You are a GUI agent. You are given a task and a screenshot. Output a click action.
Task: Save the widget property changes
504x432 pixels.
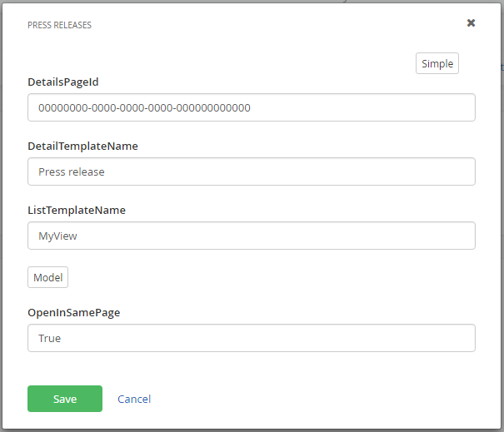tap(65, 399)
